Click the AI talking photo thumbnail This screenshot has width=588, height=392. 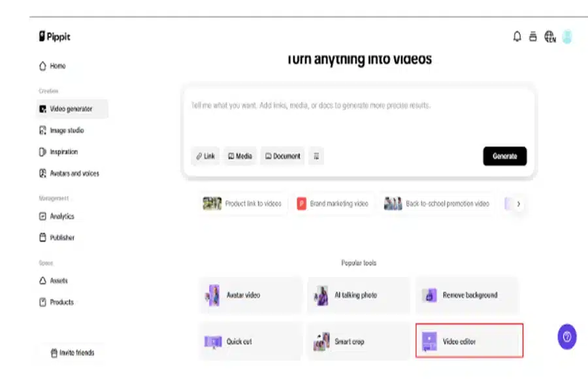point(321,295)
